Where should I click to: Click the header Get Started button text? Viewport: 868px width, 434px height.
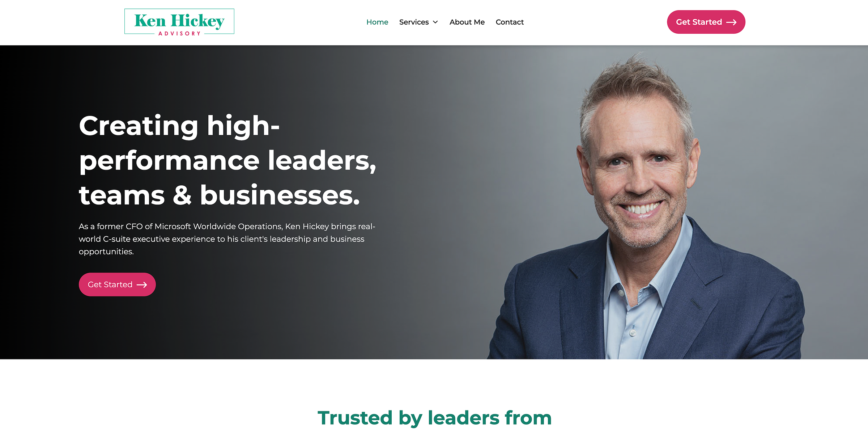(699, 22)
